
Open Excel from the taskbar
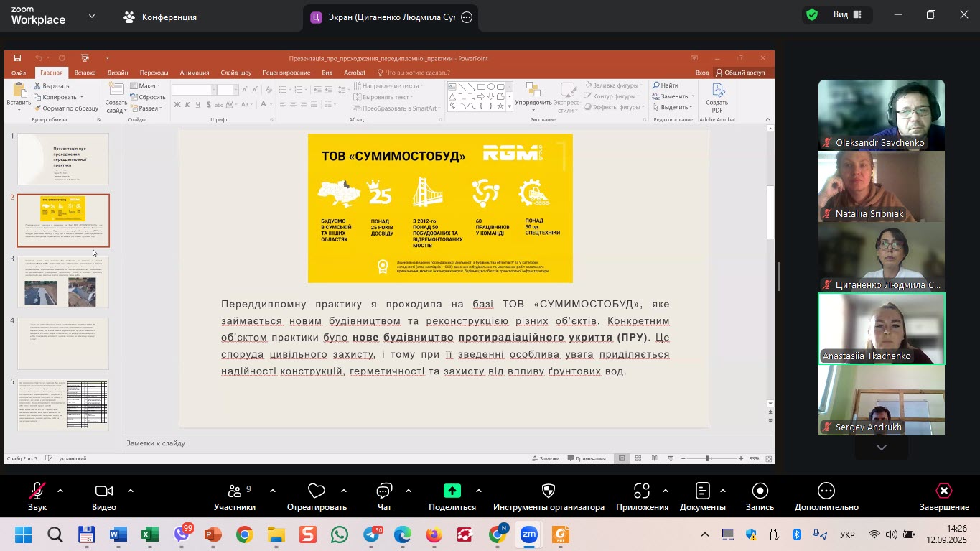149,535
